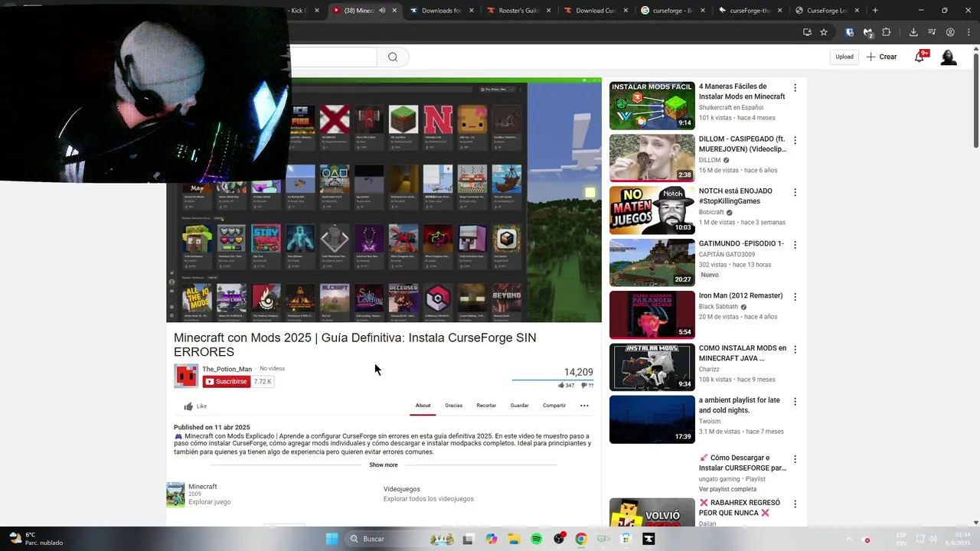The width and height of the screenshot is (980, 551).
Task: Open options menu for NOTCH está ENOJADO video
Action: pos(795,192)
